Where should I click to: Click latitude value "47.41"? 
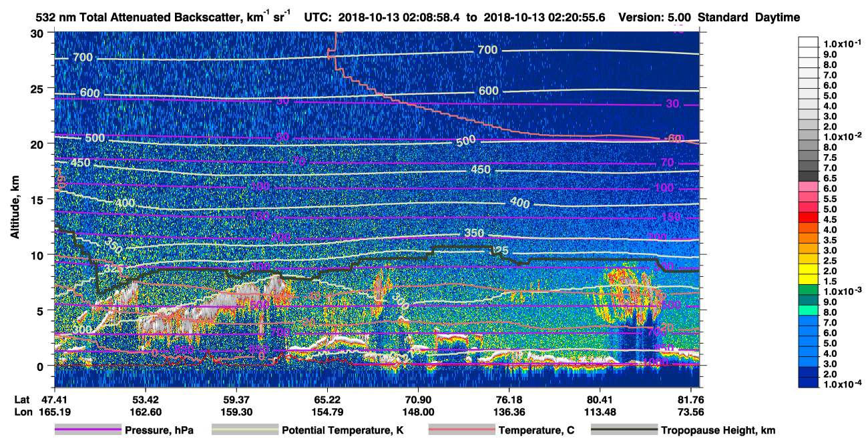(53, 400)
